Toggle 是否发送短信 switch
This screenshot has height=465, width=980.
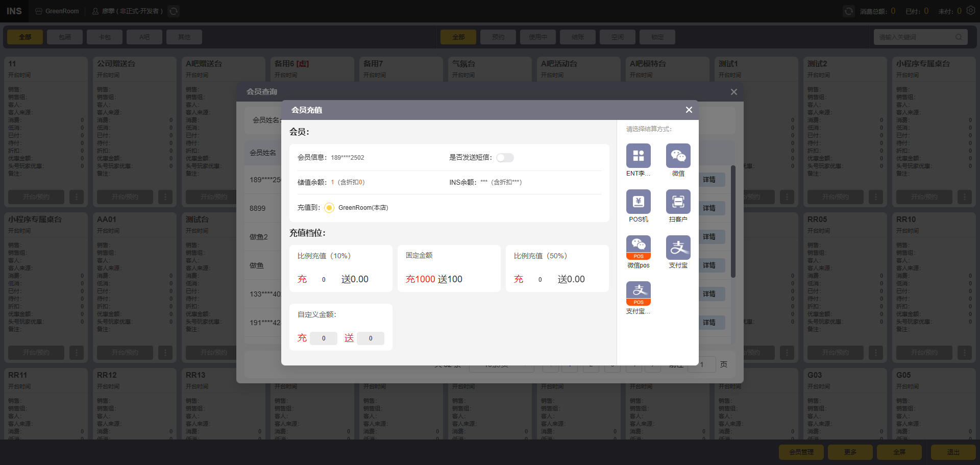[505, 158]
